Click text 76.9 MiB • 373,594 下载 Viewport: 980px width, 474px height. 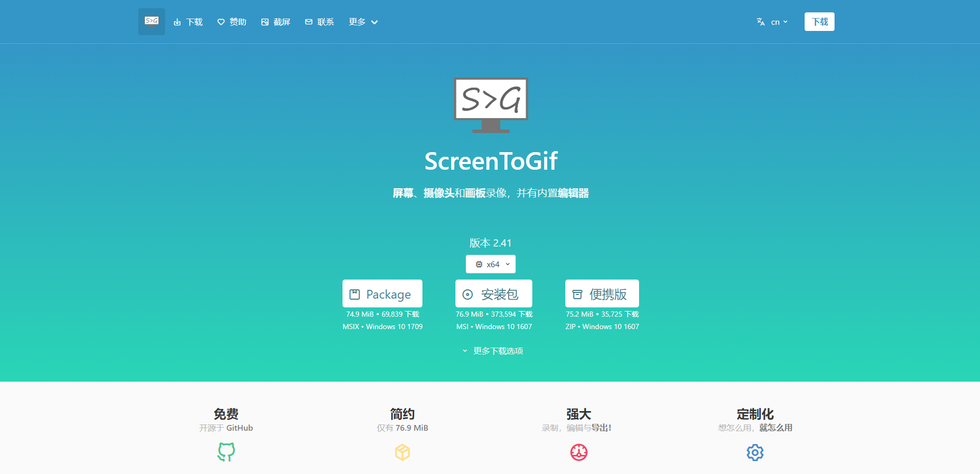click(x=494, y=314)
